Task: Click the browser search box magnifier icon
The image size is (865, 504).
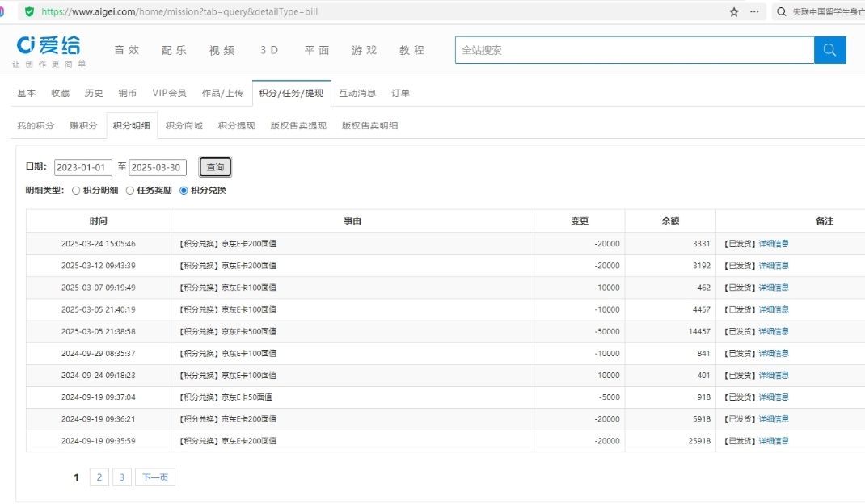Action: [781, 11]
